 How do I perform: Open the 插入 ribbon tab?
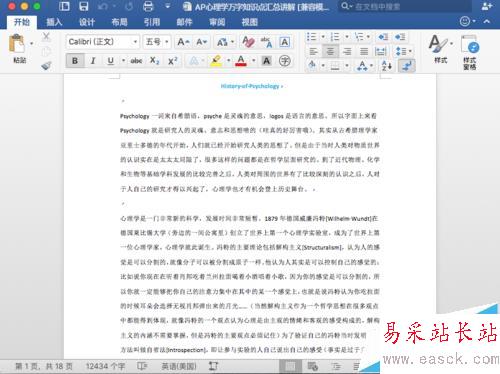pos(54,22)
